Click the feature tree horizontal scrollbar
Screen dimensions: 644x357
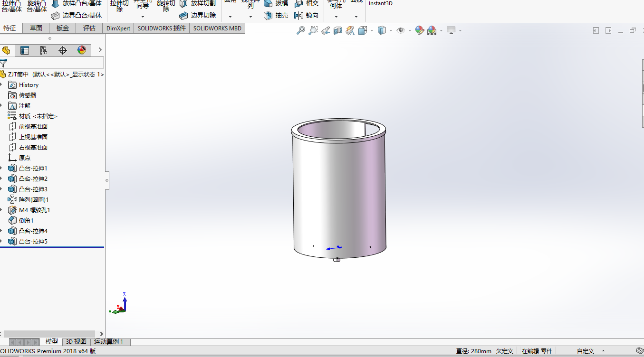click(49, 334)
